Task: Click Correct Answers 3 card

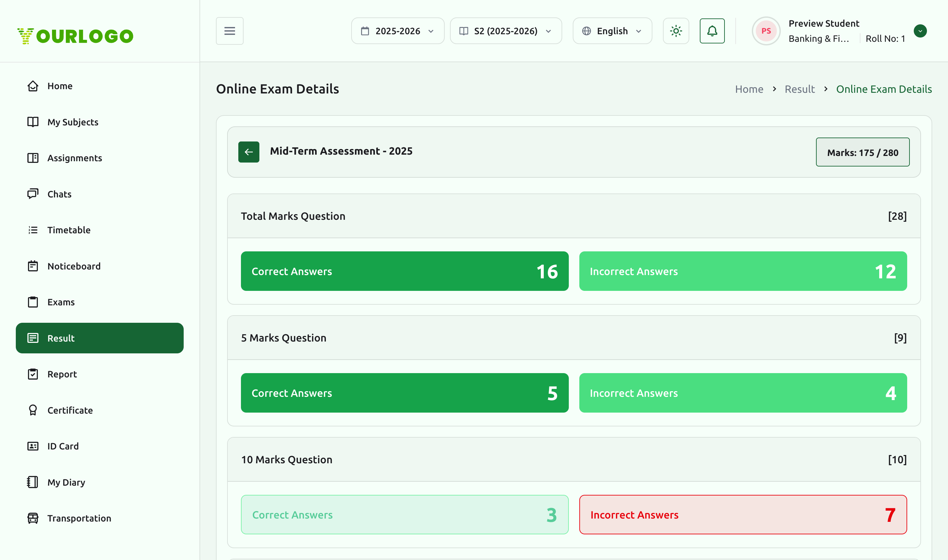Action: click(405, 515)
